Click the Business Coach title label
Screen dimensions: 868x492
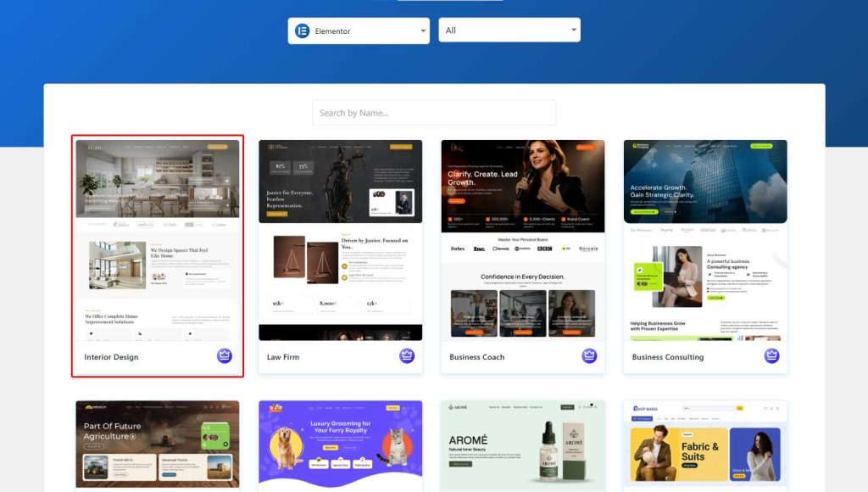point(477,357)
